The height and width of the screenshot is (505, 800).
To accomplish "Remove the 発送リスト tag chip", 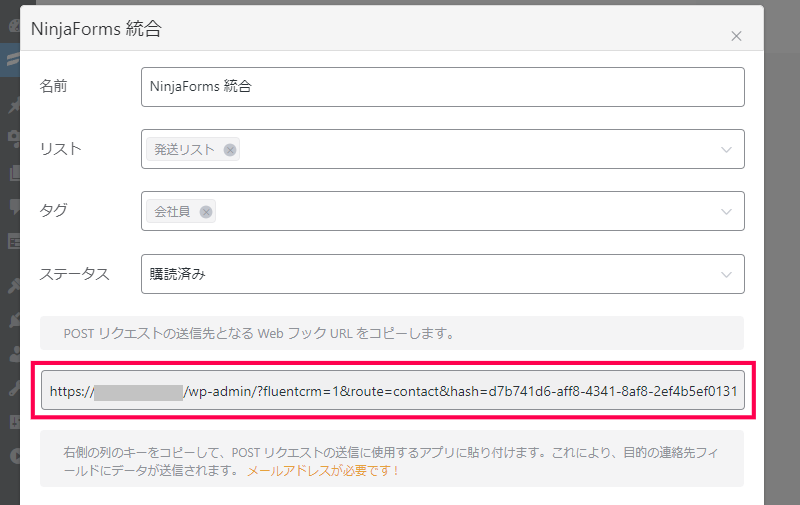I will tap(230, 150).
